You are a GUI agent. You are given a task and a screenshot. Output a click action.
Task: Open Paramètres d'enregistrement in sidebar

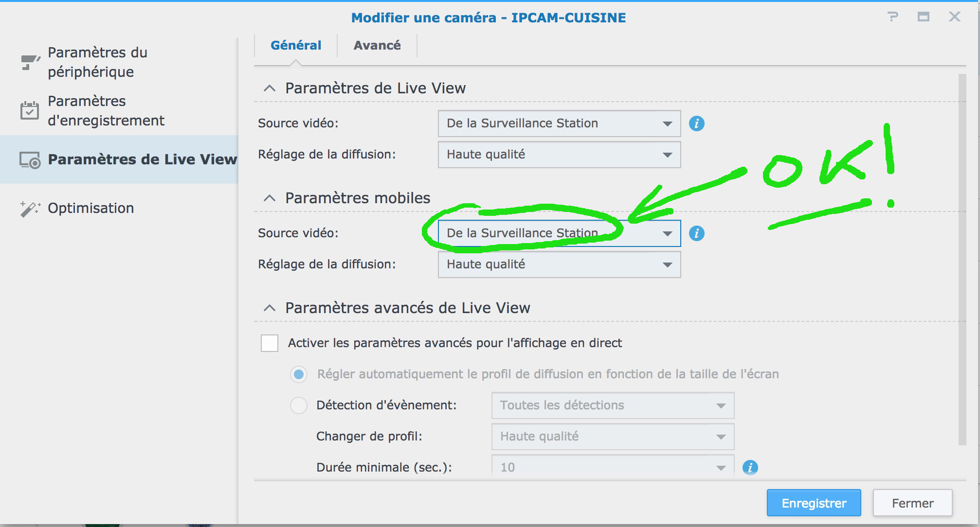[106, 111]
